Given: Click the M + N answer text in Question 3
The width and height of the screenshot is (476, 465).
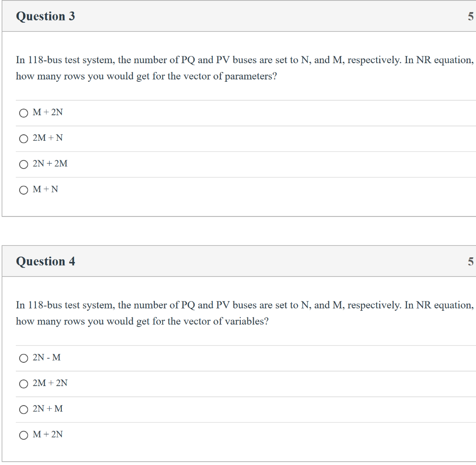Looking at the screenshot, I should (x=45, y=189).
